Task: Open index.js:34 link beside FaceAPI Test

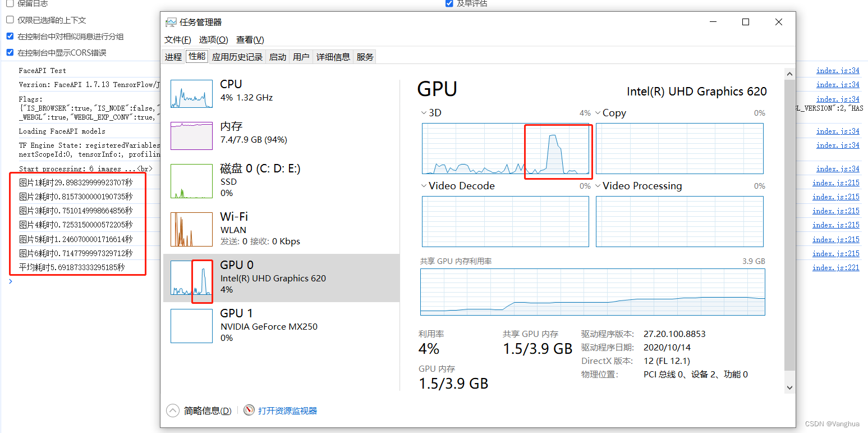Action: tap(838, 71)
